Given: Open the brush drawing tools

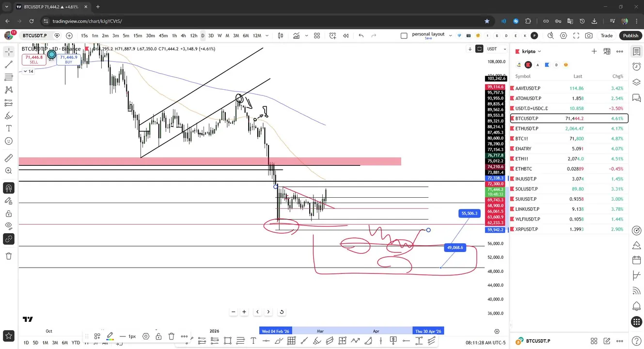Looking at the screenshot, I should pyautogui.click(x=9, y=115).
